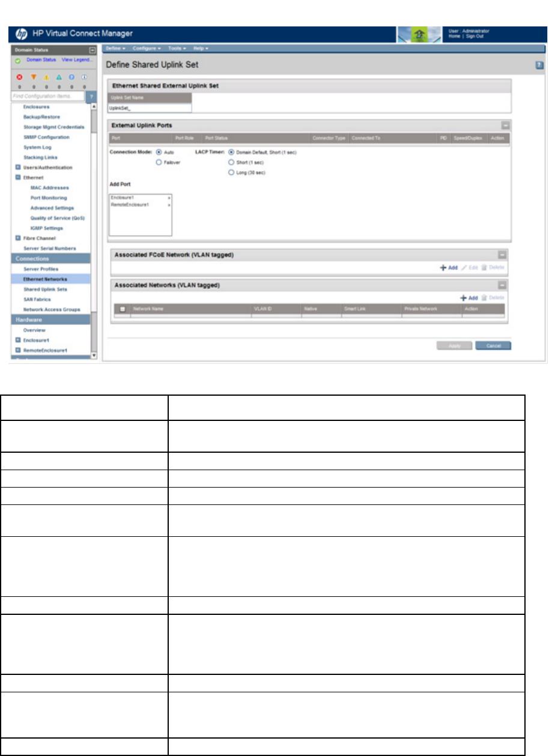
Task: Click Add in Associated Networks section
Action: click(x=469, y=298)
